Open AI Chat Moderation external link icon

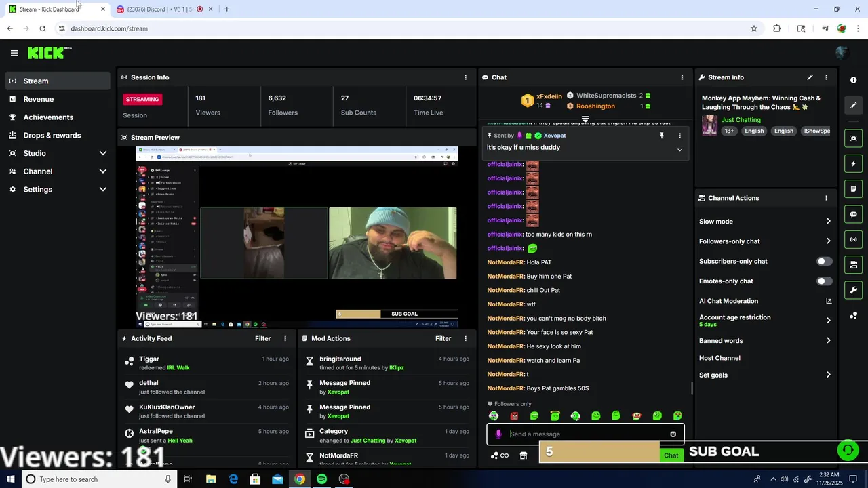828,301
